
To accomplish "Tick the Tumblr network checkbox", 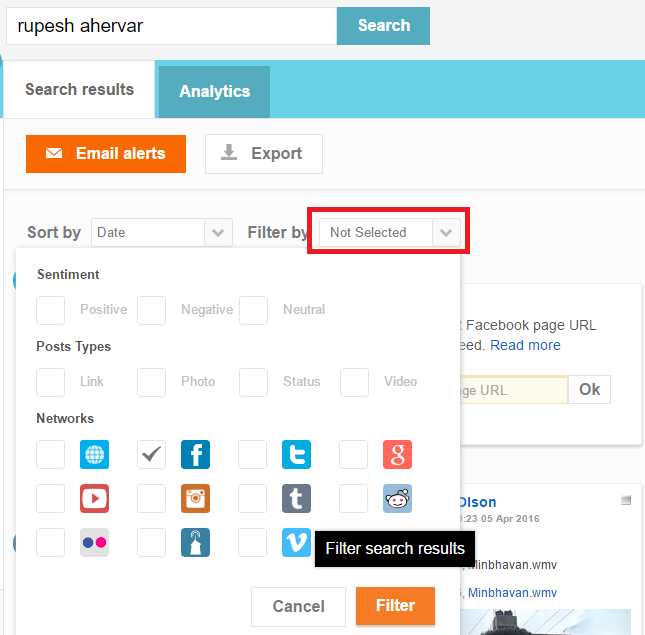I will [253, 498].
